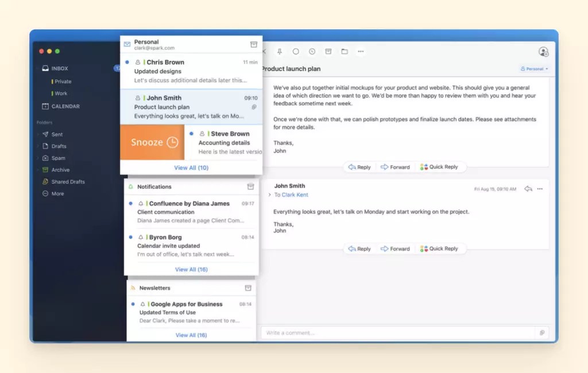This screenshot has height=373, width=588.
Task: Open the Calendar section in the sidebar
Action: [x=64, y=106]
